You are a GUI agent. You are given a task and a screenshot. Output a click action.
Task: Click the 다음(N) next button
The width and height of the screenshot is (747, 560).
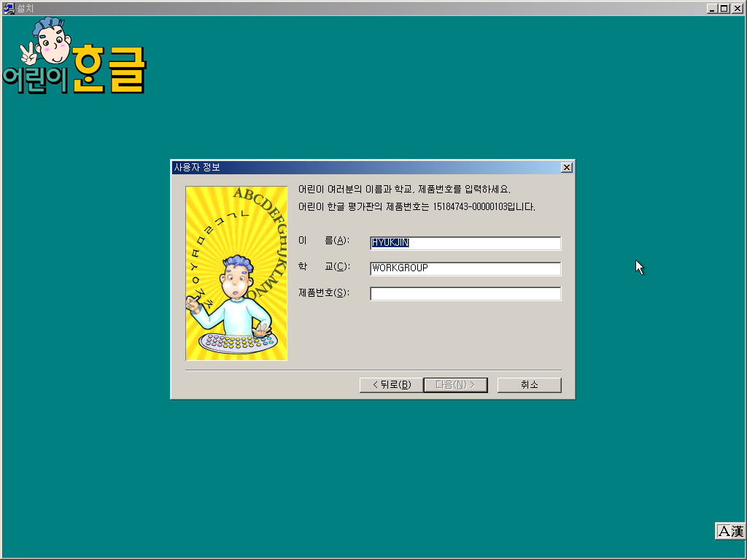tap(455, 385)
